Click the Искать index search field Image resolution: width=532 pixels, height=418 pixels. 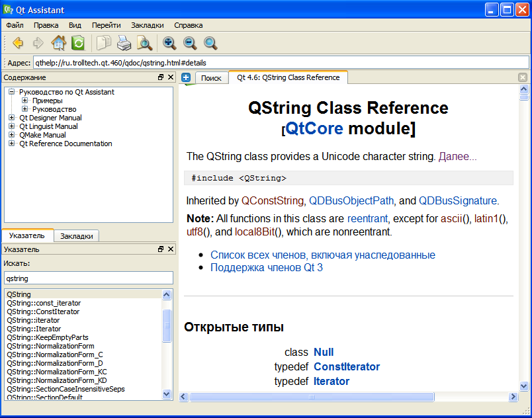pyautogui.click(x=88, y=278)
